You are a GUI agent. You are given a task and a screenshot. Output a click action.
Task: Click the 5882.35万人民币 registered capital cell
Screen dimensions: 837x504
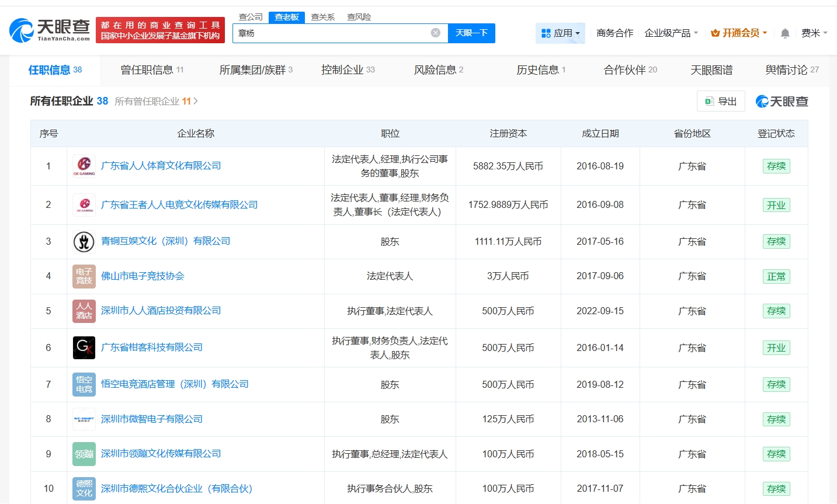click(508, 166)
